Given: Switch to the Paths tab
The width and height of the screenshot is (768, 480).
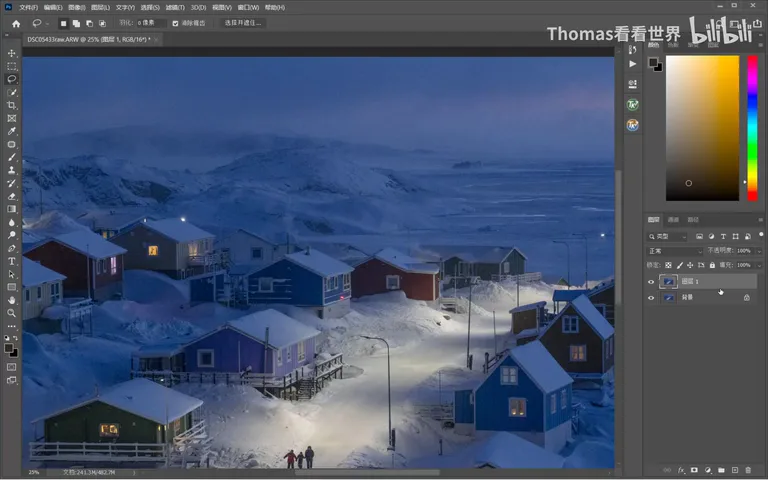Looking at the screenshot, I should click(x=693, y=220).
